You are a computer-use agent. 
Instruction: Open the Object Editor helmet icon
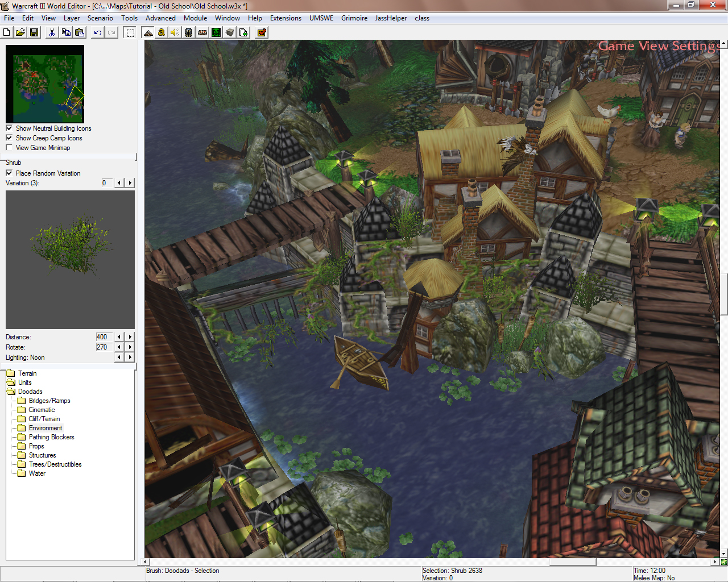tap(189, 32)
